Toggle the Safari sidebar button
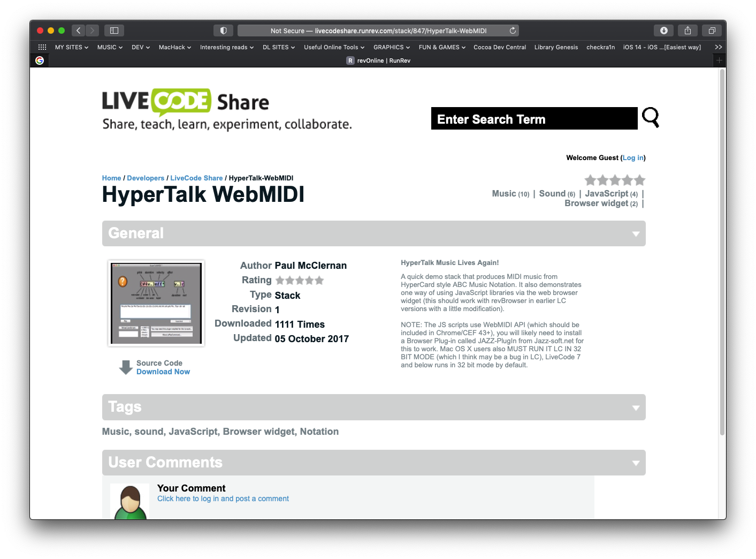756x559 pixels. tap(114, 31)
